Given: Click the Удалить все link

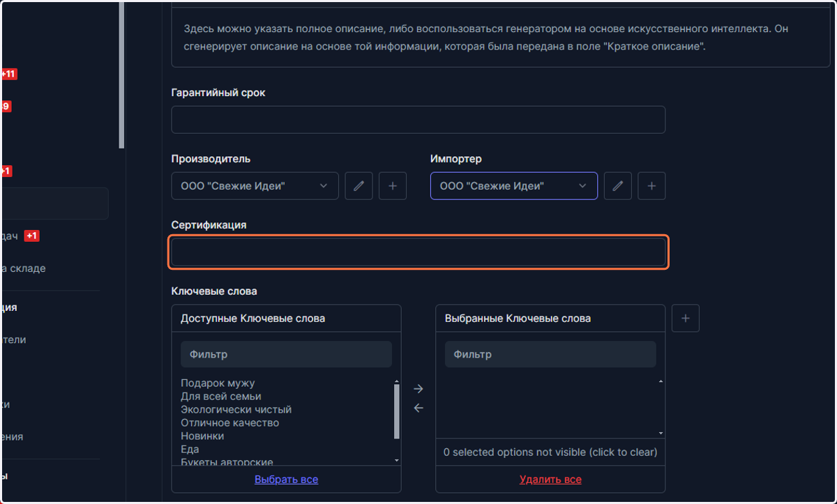Looking at the screenshot, I should (x=550, y=480).
